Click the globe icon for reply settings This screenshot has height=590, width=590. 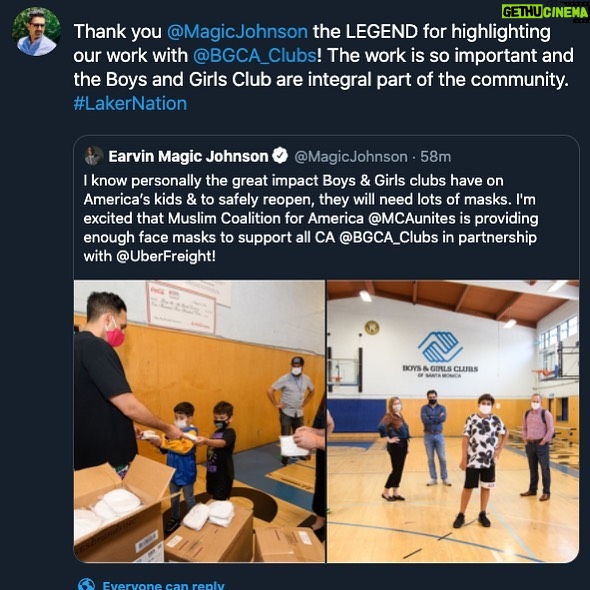click(86, 584)
